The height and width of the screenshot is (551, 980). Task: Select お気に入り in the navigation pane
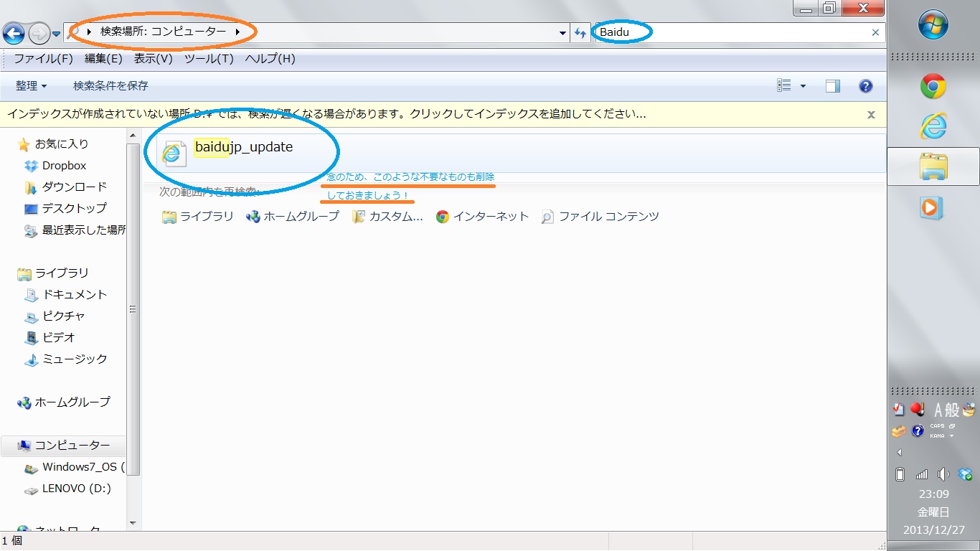coord(62,144)
